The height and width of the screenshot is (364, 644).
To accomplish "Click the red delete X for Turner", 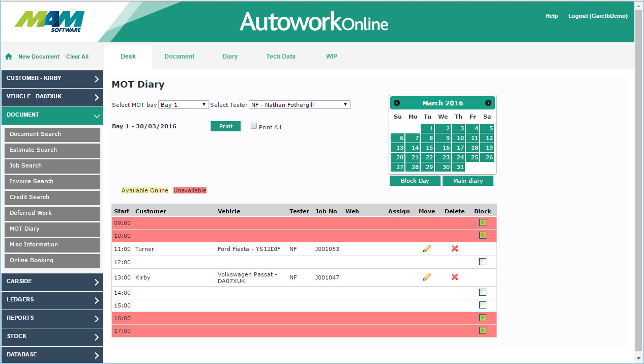I will click(455, 248).
